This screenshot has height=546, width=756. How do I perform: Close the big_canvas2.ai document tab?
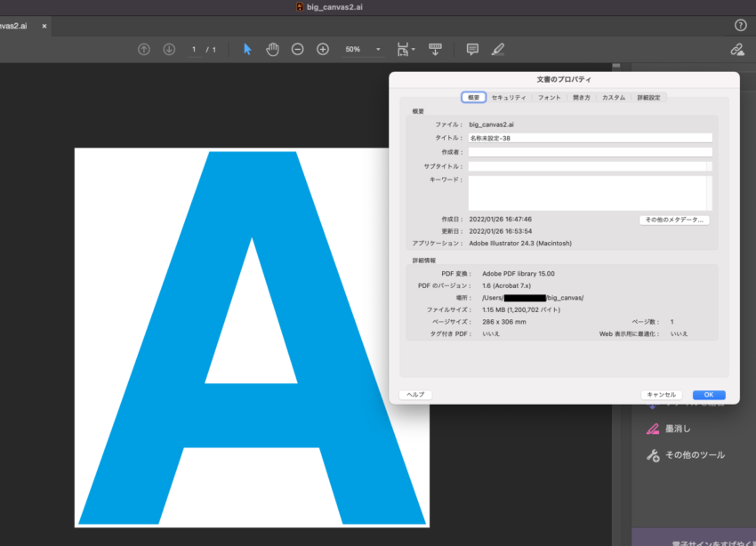tap(44, 27)
